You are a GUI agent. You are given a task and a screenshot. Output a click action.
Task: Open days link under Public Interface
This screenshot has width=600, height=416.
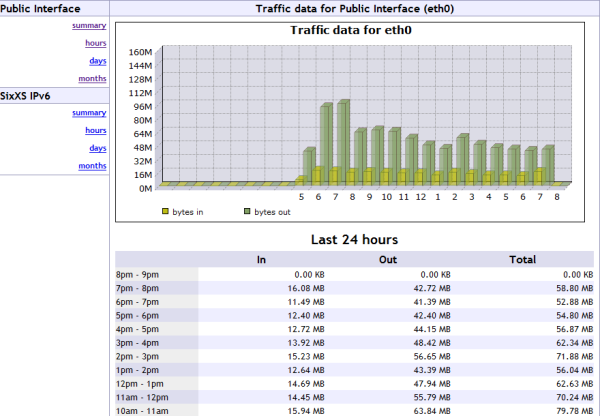click(97, 61)
